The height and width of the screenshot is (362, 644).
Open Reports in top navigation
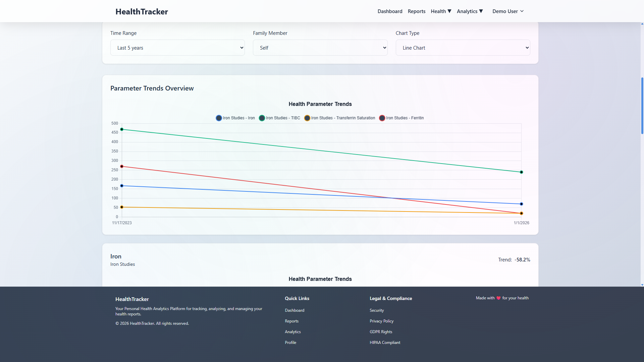416,11
